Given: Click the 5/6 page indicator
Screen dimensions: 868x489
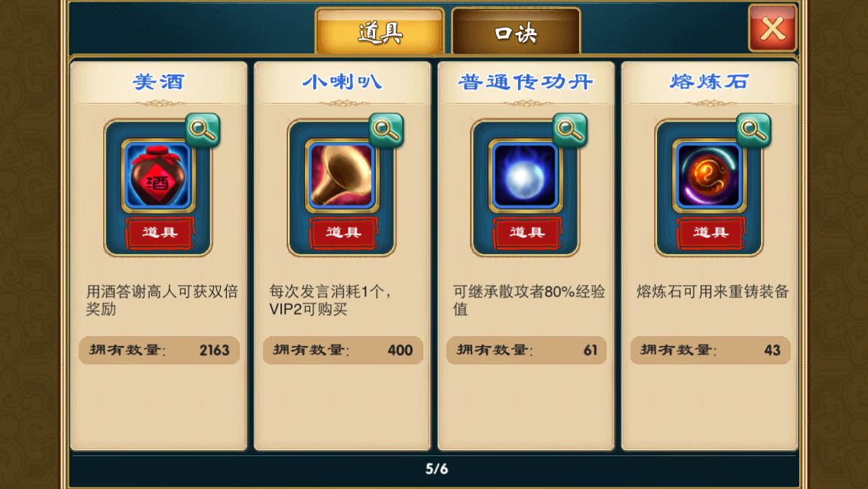Looking at the screenshot, I should (437, 469).
